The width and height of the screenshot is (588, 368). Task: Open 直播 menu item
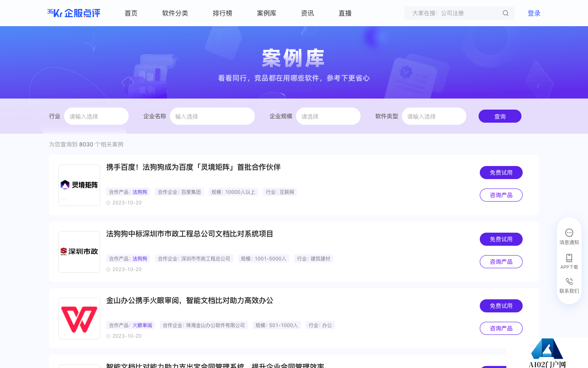[x=345, y=13]
